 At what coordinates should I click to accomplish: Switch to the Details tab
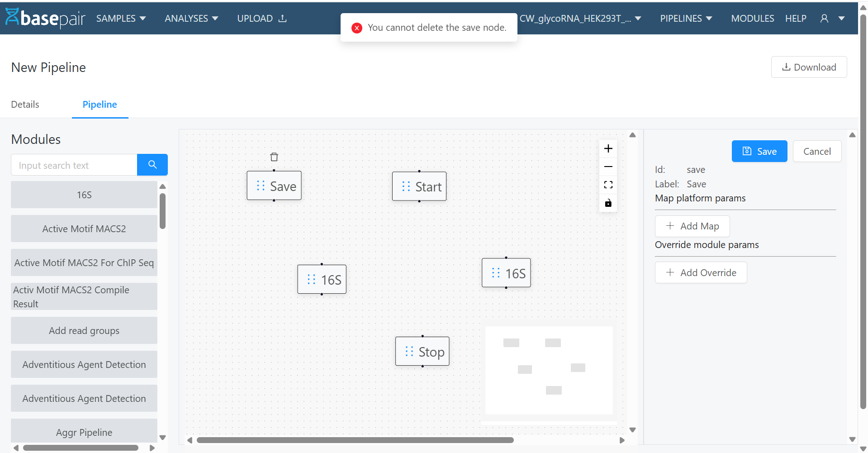tap(25, 104)
